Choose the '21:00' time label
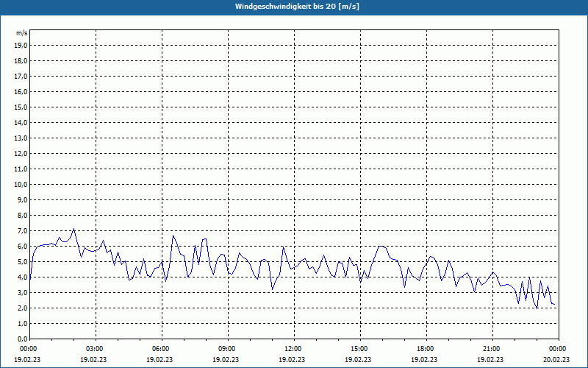 coord(492,349)
